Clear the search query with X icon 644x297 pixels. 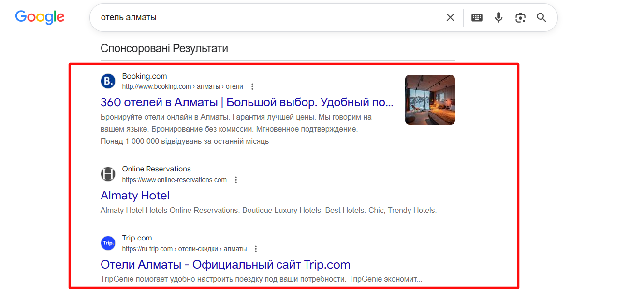click(x=450, y=18)
